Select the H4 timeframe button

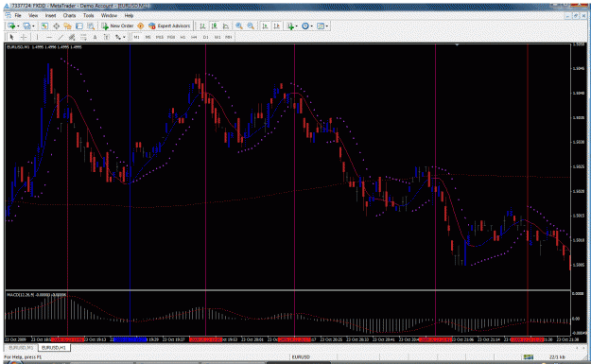click(x=194, y=37)
